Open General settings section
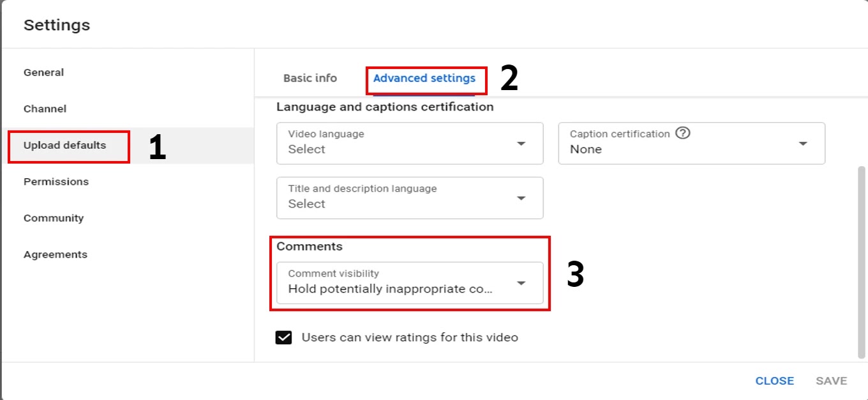The height and width of the screenshot is (400, 868). [x=44, y=72]
